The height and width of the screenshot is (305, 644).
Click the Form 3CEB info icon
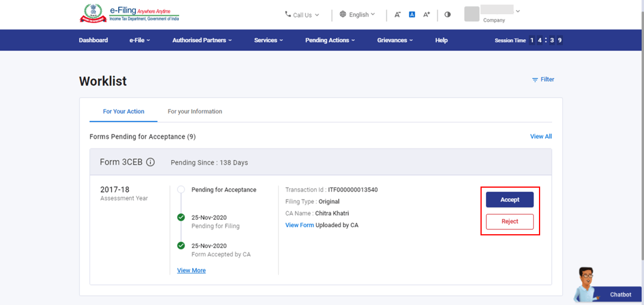(150, 162)
